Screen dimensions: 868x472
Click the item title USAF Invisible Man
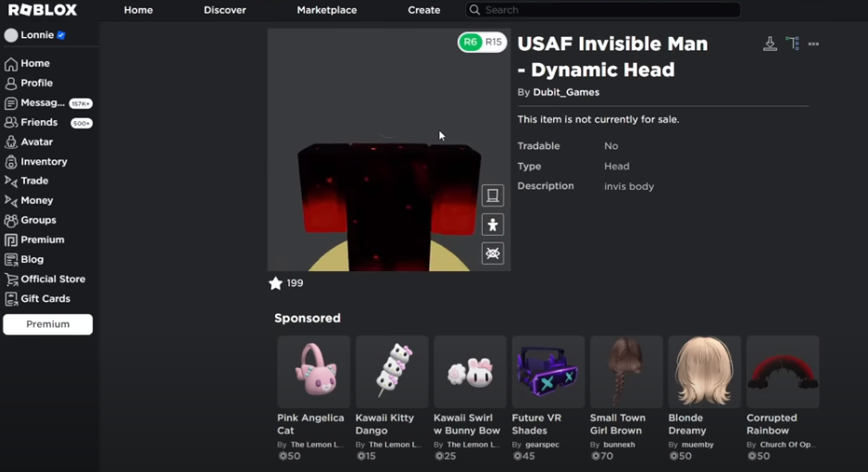tap(613, 56)
